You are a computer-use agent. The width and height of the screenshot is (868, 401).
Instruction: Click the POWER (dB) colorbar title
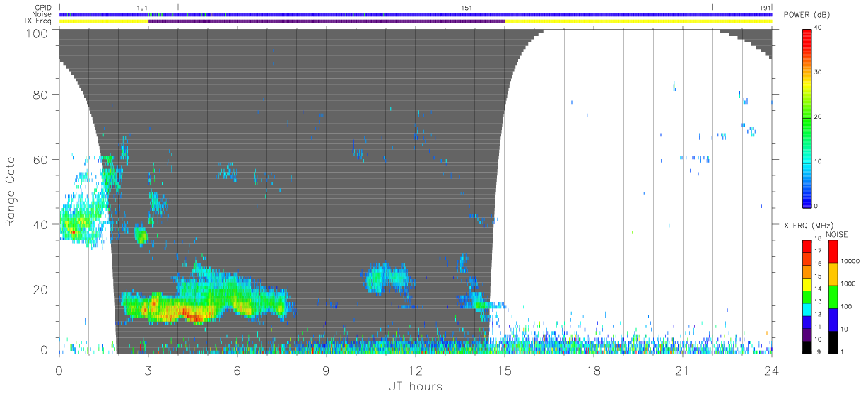click(x=807, y=15)
